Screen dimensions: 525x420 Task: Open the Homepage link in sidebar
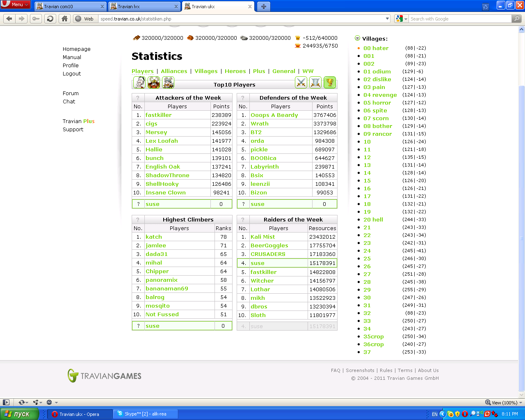coord(77,49)
